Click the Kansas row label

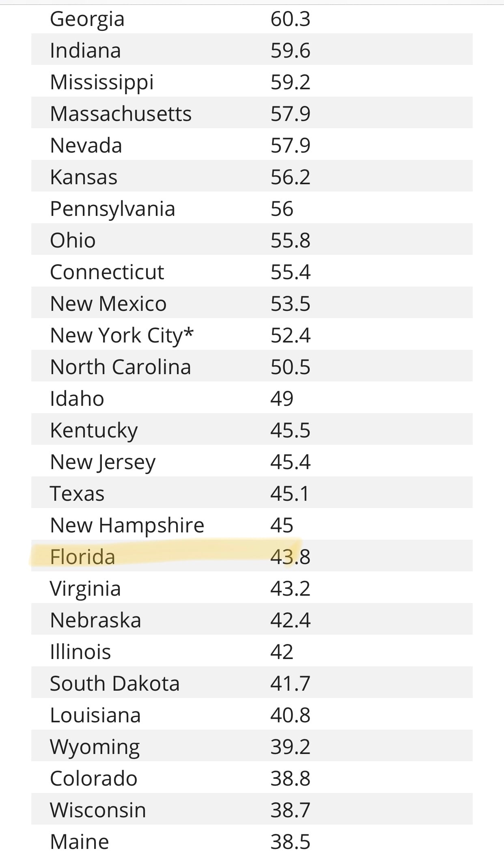tap(84, 177)
